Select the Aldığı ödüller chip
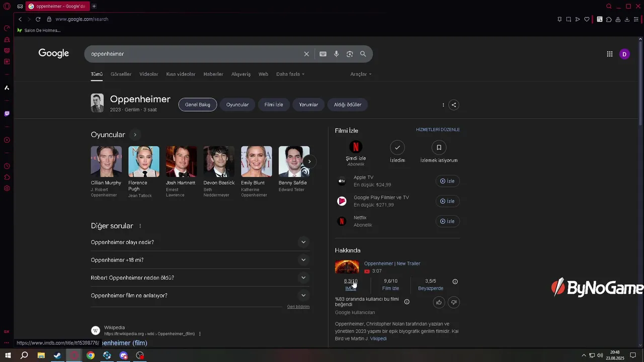Image resolution: width=644 pixels, height=362 pixels. (x=348, y=105)
